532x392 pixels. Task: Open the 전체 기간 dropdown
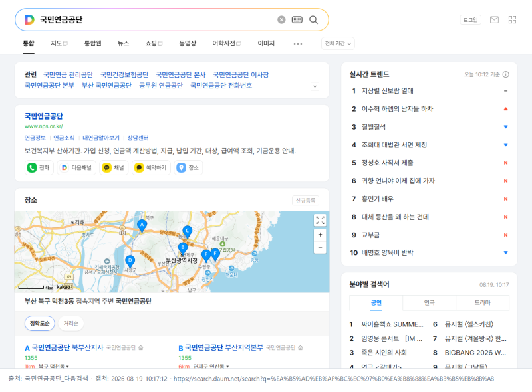pyautogui.click(x=338, y=43)
